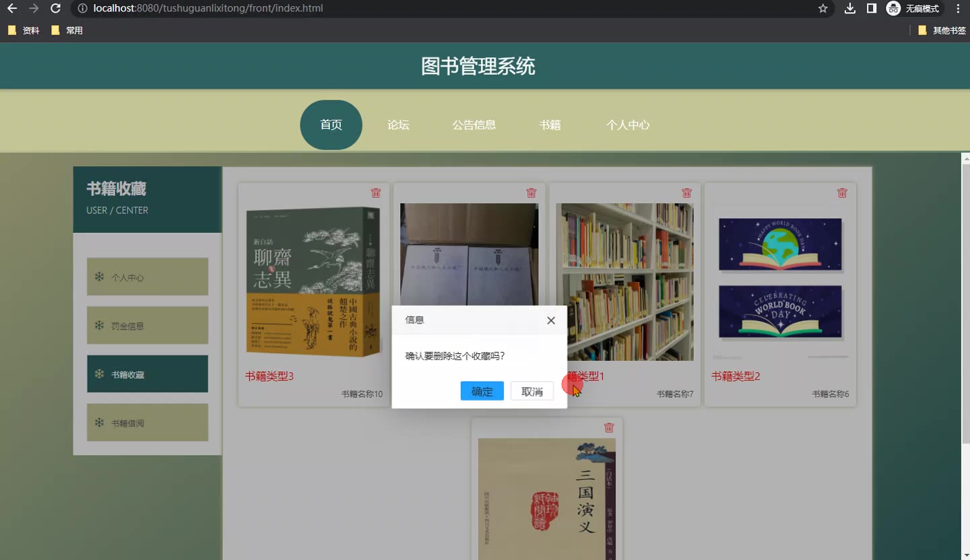Select 个人中心 in the left sidebar
Image resolution: width=970 pixels, height=560 pixels.
pyautogui.click(x=148, y=277)
